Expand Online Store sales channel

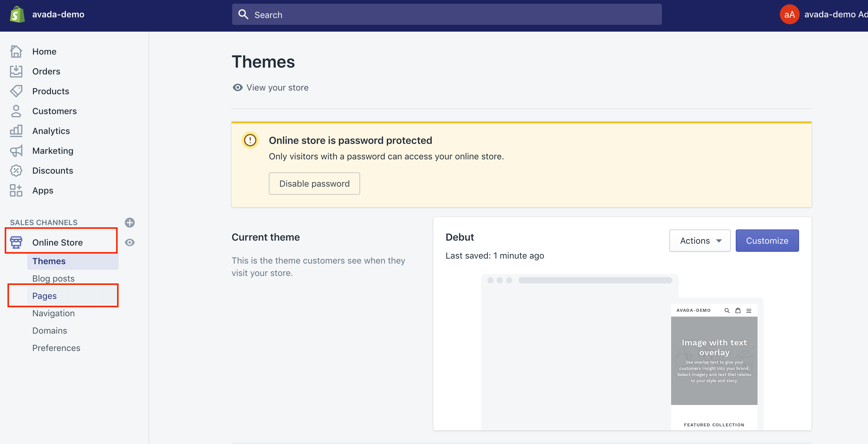click(57, 242)
